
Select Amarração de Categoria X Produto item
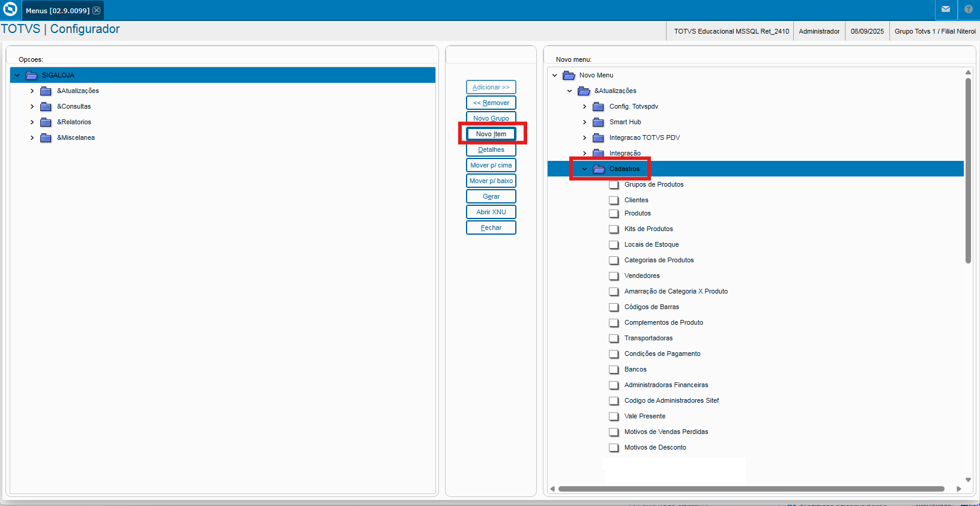(x=676, y=291)
